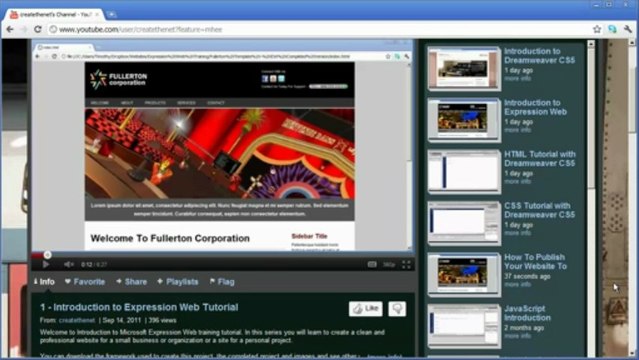Click the video progress bar scrubber
The height and width of the screenshot is (360, 639).
pos(47,255)
